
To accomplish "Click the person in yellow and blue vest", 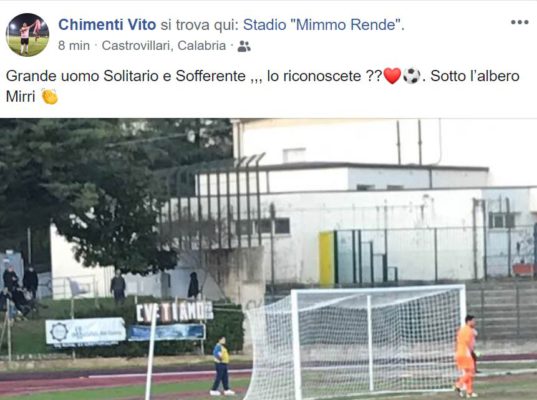I will click(221, 366).
